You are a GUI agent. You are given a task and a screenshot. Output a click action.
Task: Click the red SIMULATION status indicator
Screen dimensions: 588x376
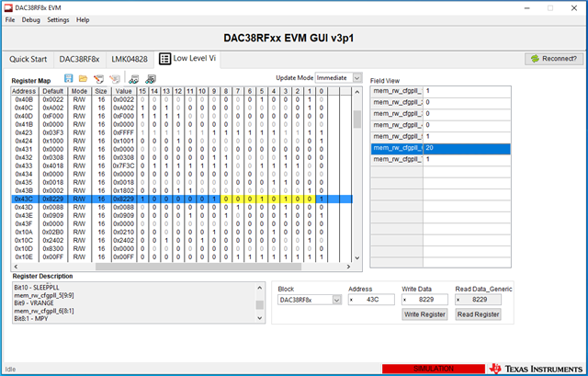(434, 369)
